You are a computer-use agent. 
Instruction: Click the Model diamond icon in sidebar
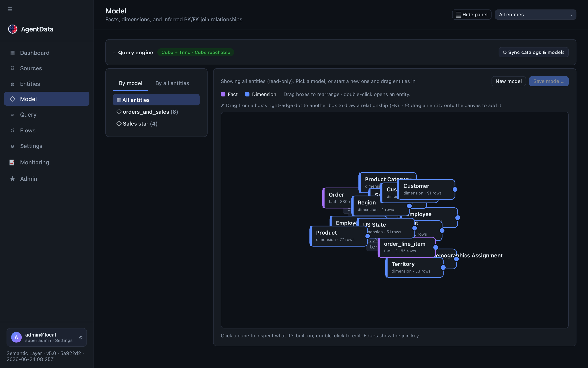12,99
